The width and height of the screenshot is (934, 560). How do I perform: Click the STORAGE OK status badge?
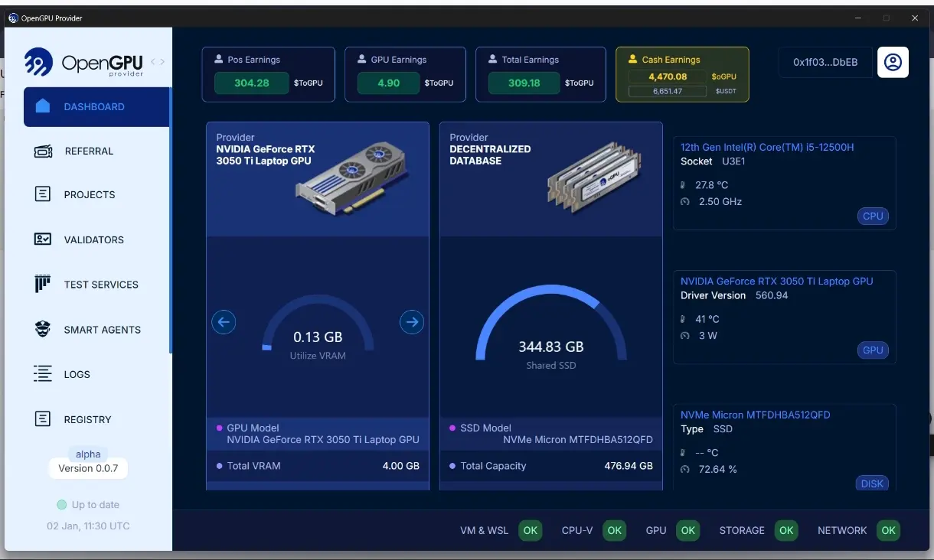pos(786,530)
